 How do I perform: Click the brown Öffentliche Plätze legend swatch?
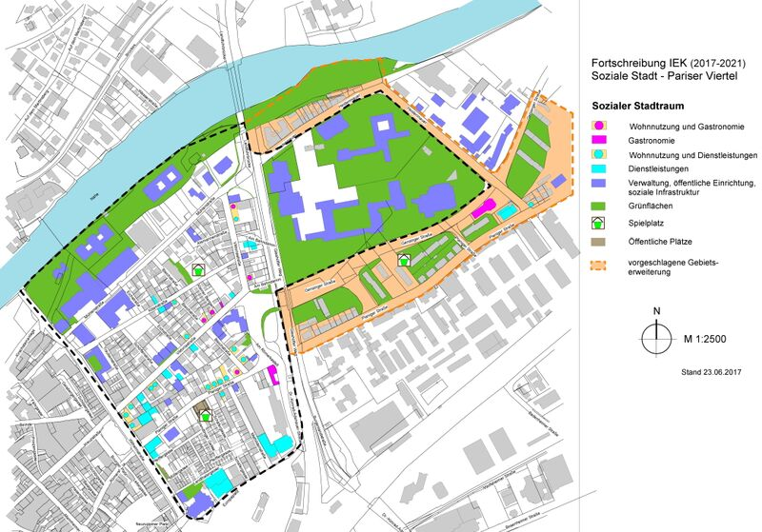click(x=598, y=244)
